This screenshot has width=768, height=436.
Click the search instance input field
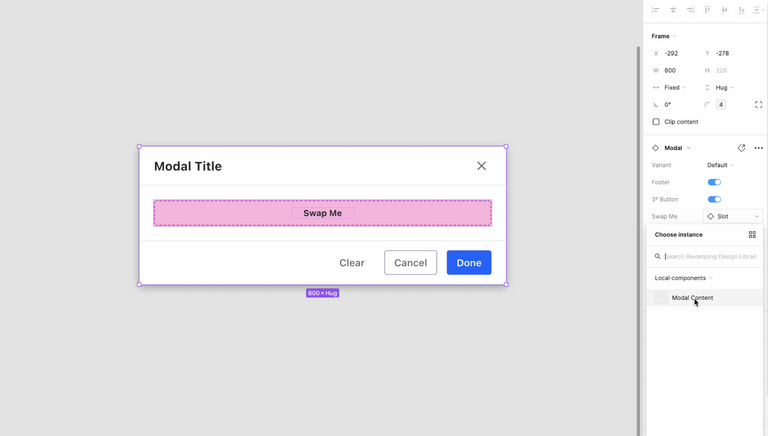[710, 257]
